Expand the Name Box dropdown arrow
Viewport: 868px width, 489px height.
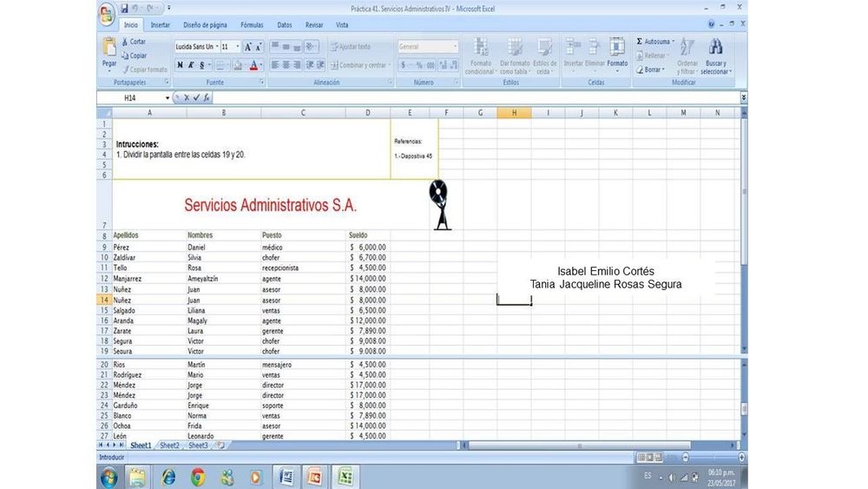point(168,98)
